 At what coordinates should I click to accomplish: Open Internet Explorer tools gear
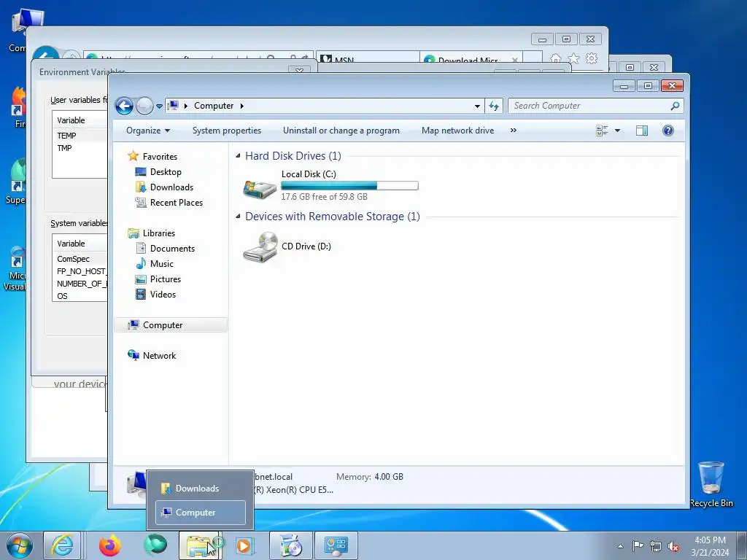[592, 58]
